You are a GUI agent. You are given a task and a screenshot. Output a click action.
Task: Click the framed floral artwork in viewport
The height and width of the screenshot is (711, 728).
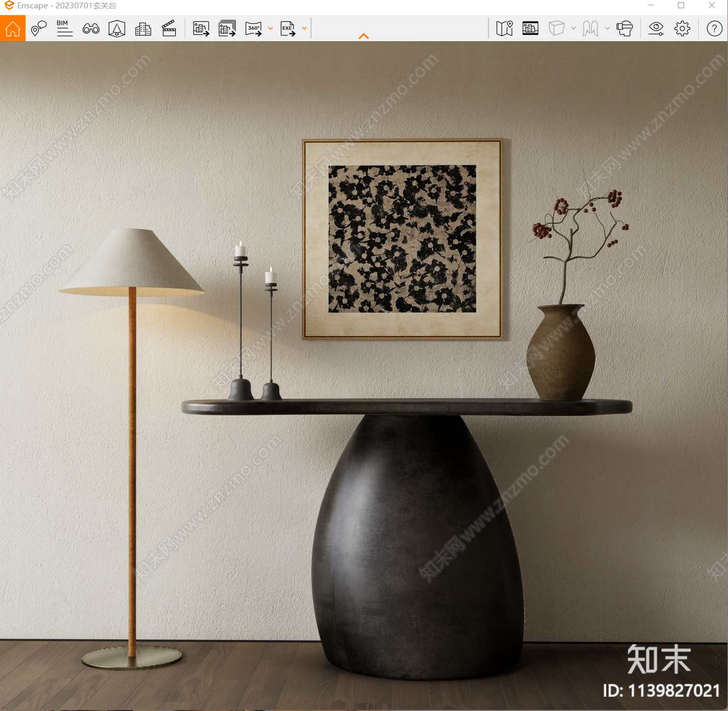point(402,239)
